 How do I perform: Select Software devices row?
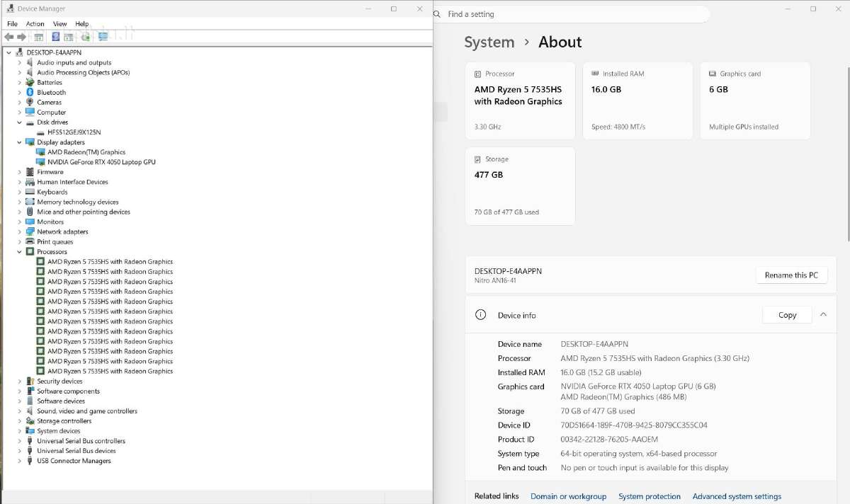coord(61,401)
